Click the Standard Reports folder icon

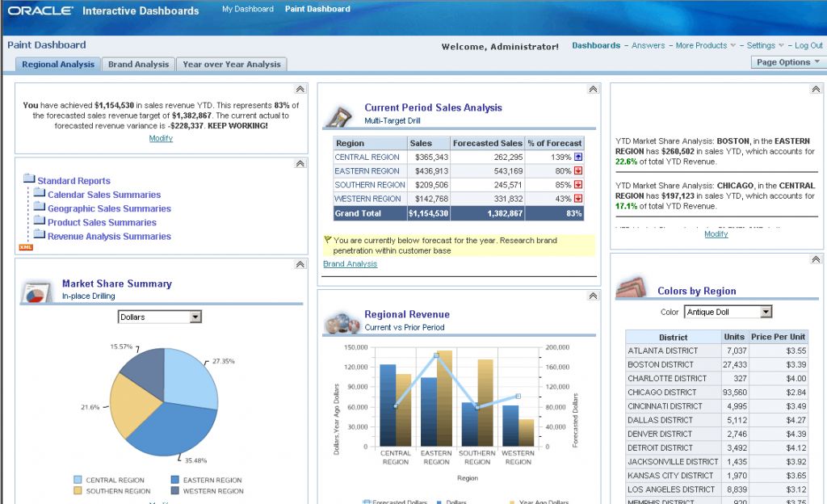pos(29,178)
